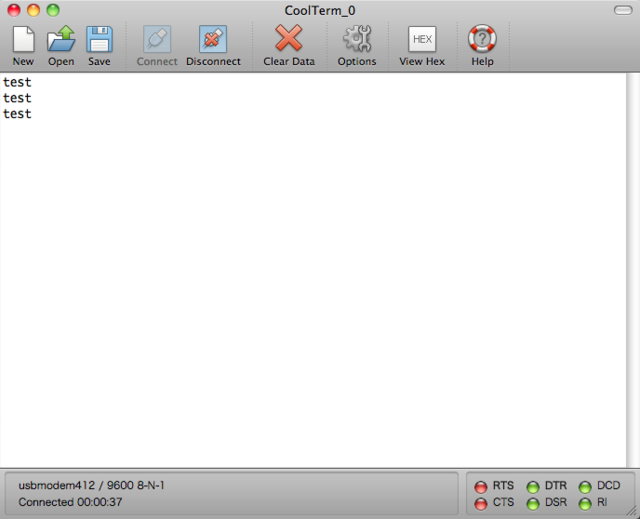Toggle the RTS indicator light
Image resolution: width=640 pixels, height=519 pixels.
[x=481, y=487]
